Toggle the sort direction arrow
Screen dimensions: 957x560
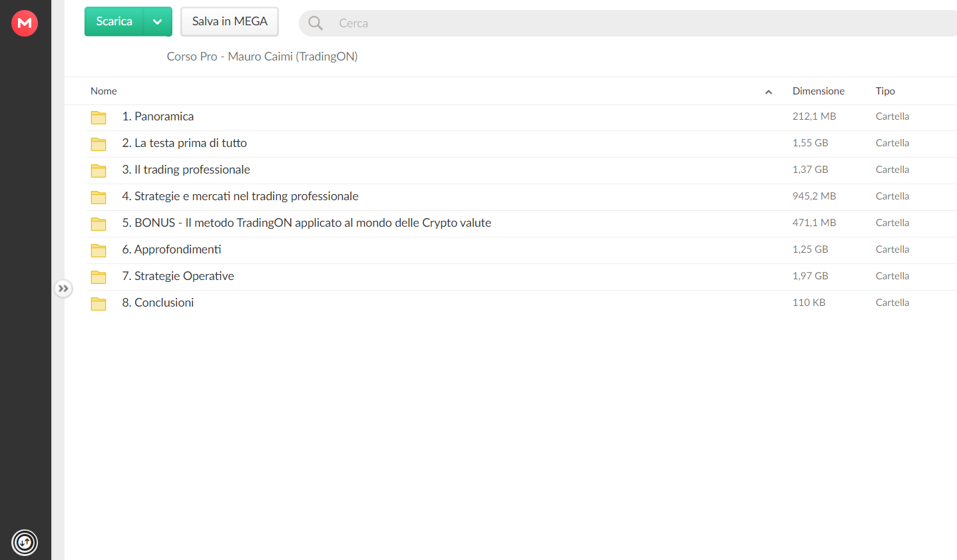769,92
